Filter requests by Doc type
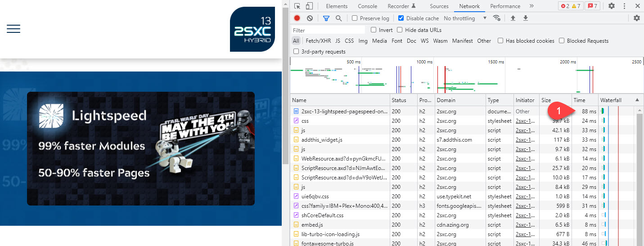 click(x=411, y=41)
